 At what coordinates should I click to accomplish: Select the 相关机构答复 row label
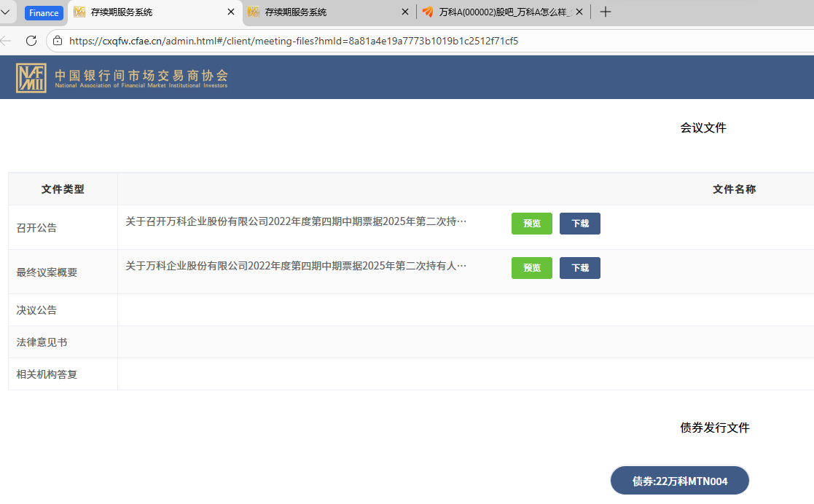tap(47, 375)
